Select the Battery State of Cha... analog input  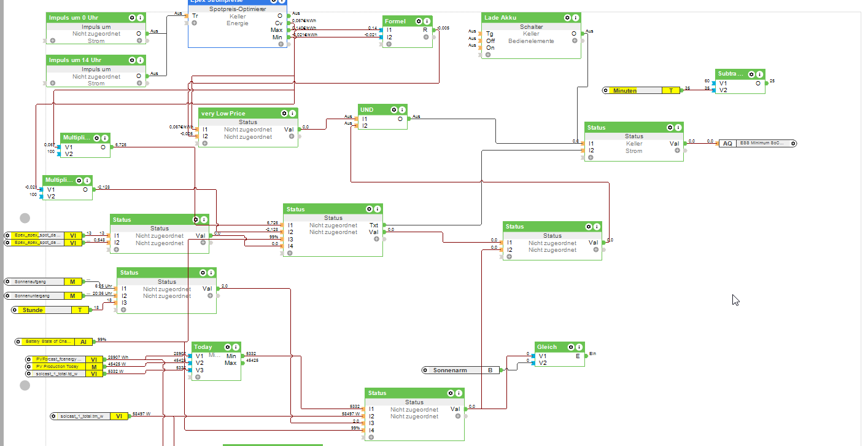[x=55, y=342]
